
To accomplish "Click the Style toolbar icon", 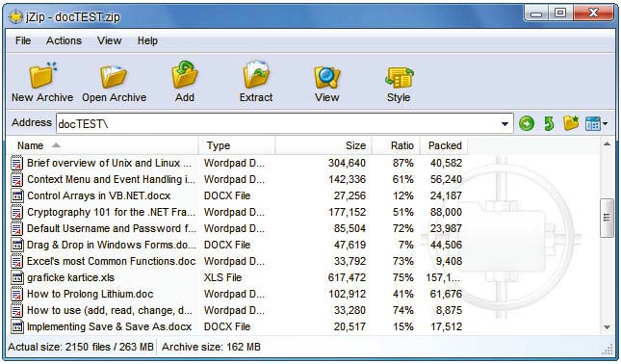I will 399,77.
